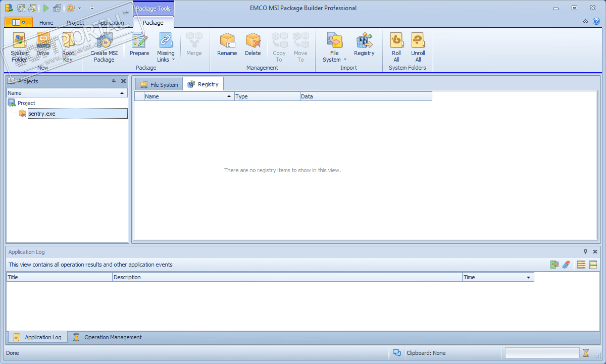Image resolution: width=606 pixels, height=364 pixels.
Task: Click the Data column header
Action: pyautogui.click(x=366, y=96)
